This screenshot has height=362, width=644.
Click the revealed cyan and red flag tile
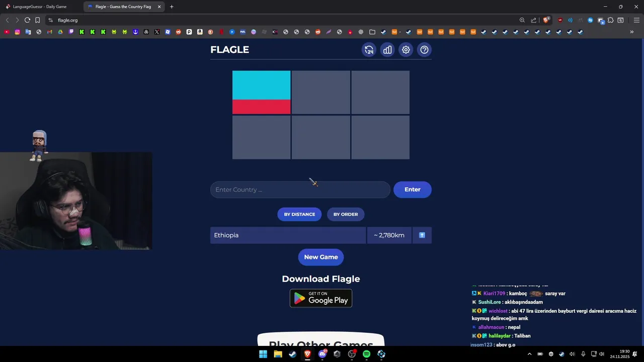(261, 92)
